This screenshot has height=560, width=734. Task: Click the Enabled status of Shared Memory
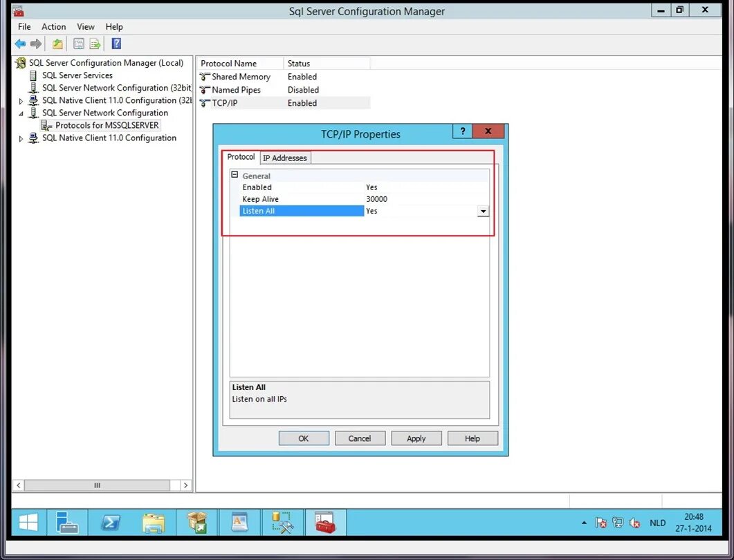(x=302, y=77)
